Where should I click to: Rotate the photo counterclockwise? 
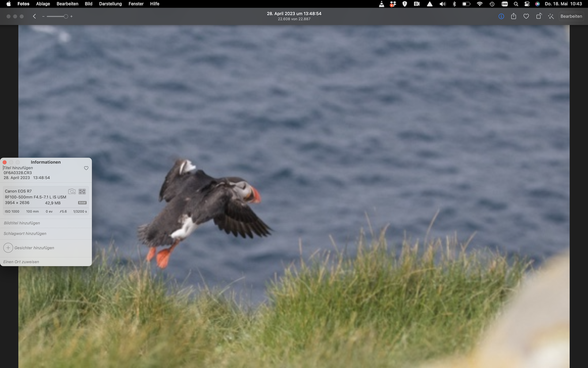point(539,16)
